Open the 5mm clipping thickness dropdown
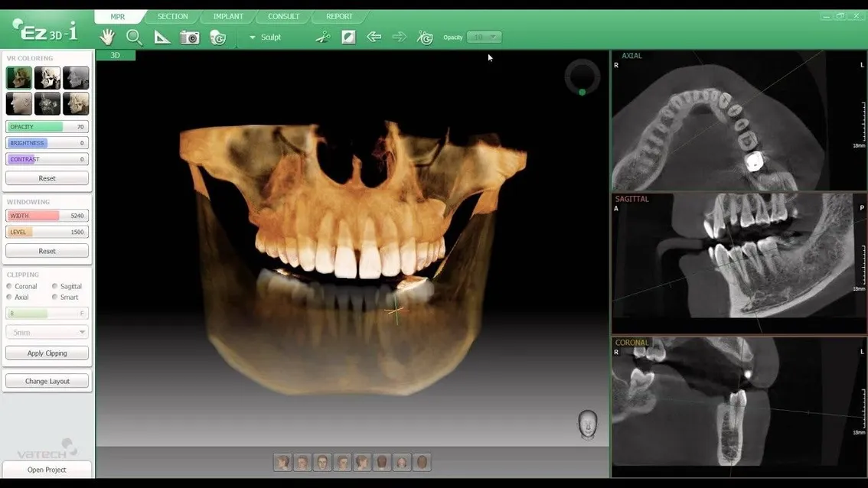The width and height of the screenshot is (868, 488). pos(47,333)
